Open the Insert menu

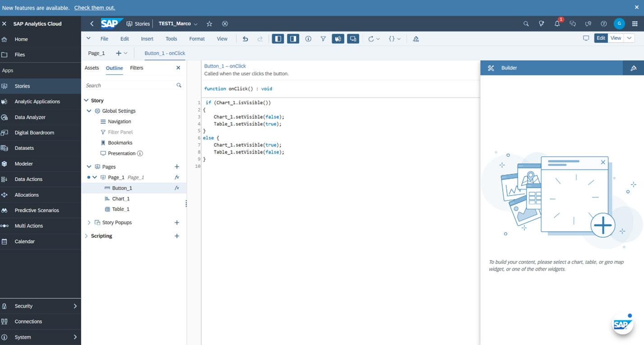[x=147, y=39]
